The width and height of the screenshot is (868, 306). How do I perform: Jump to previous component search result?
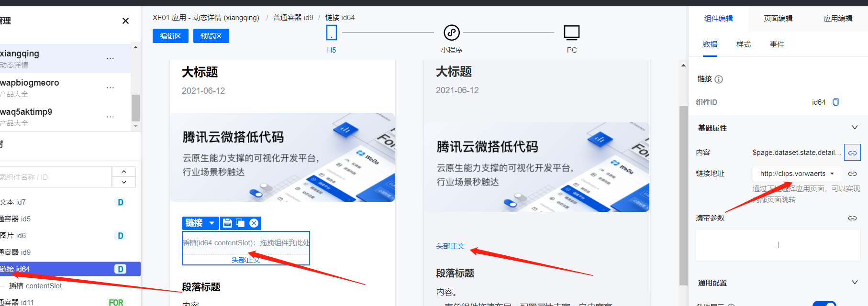pos(124,172)
